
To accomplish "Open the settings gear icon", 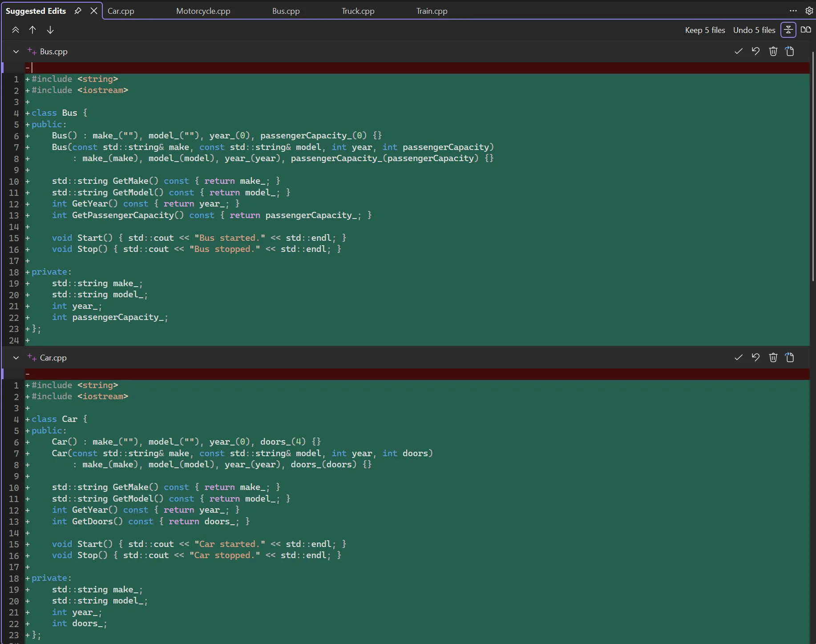I will pos(809,11).
